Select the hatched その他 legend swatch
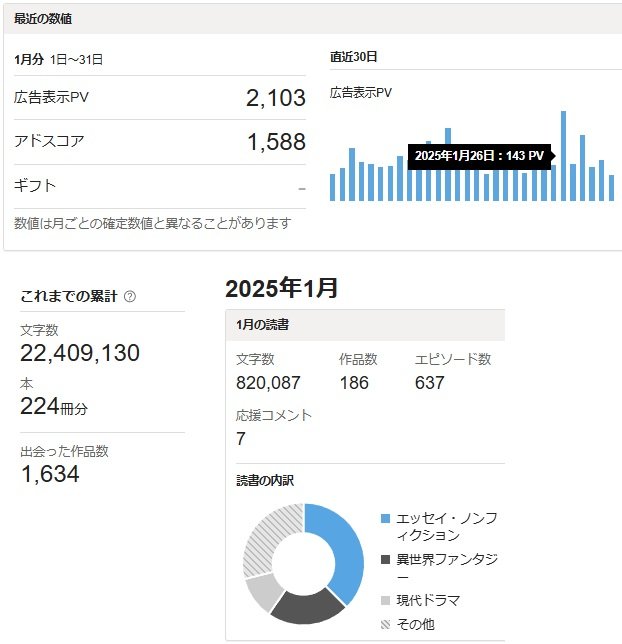Screen dimensions: 622x644 pos(386,625)
